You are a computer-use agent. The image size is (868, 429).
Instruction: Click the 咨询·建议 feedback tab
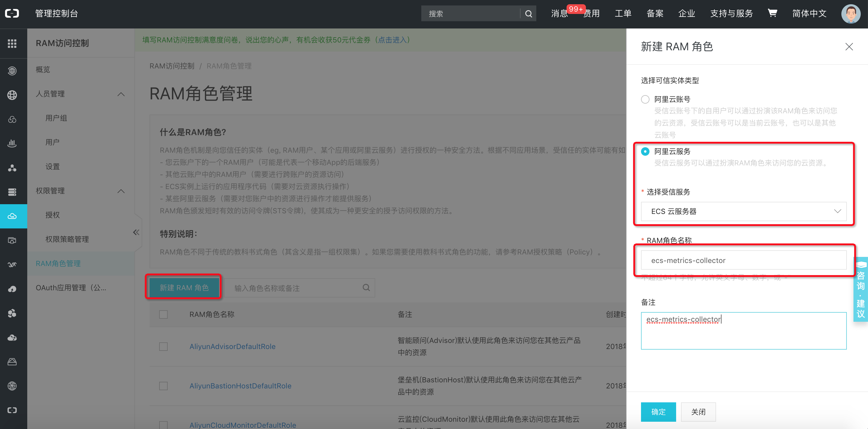tap(861, 290)
